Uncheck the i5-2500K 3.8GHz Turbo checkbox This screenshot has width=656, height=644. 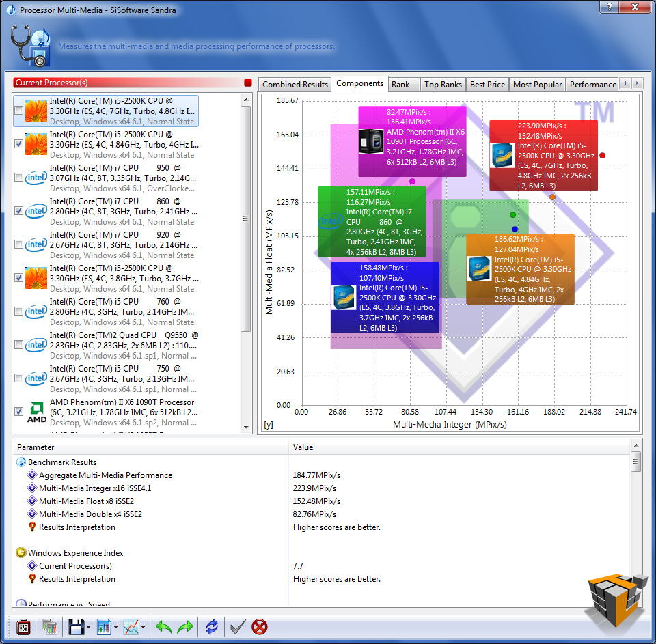pyautogui.click(x=18, y=278)
